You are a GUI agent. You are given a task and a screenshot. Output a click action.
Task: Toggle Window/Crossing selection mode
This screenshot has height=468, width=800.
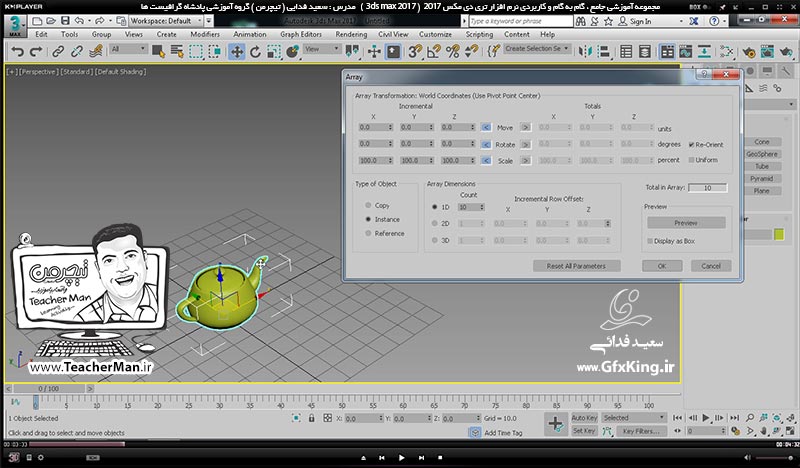(x=215, y=52)
